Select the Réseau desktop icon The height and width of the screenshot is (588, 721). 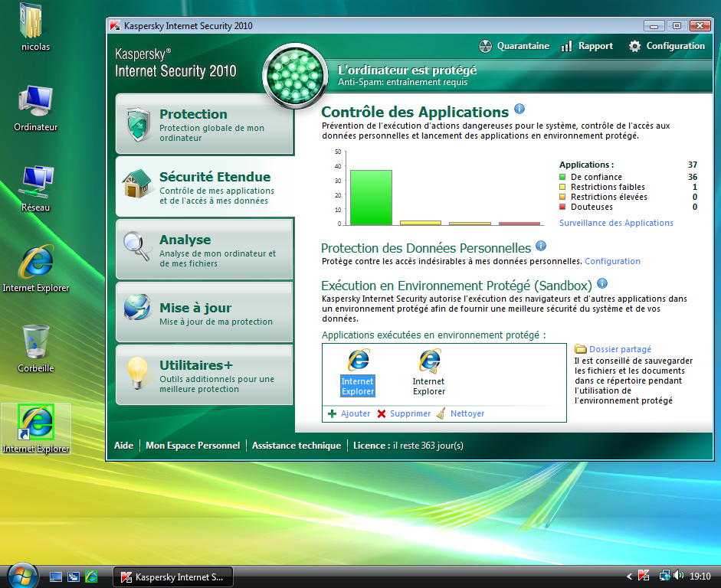coord(35,188)
